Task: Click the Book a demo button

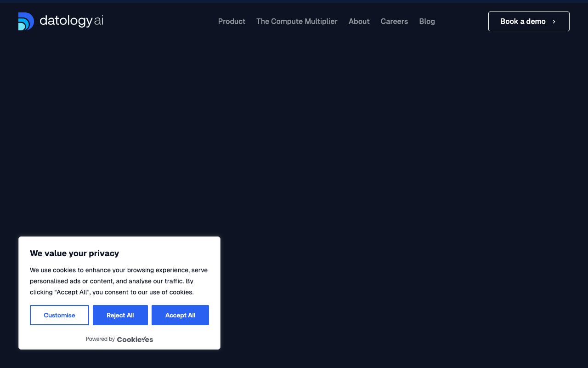Action: click(x=529, y=21)
